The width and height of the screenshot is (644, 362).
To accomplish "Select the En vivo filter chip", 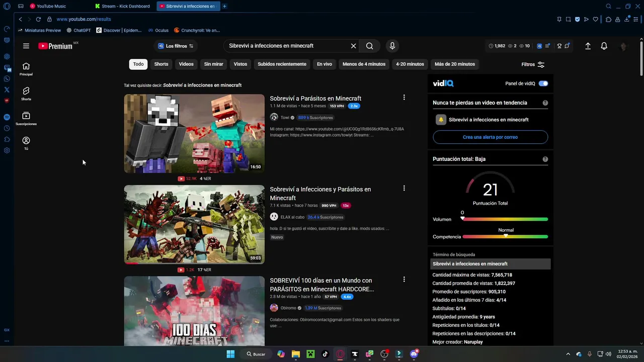I will point(325,64).
